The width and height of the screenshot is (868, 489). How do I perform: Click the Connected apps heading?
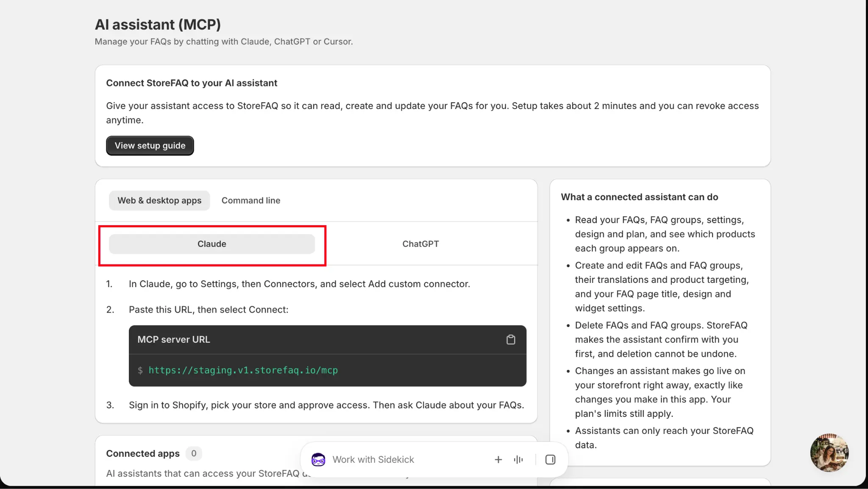click(x=143, y=453)
